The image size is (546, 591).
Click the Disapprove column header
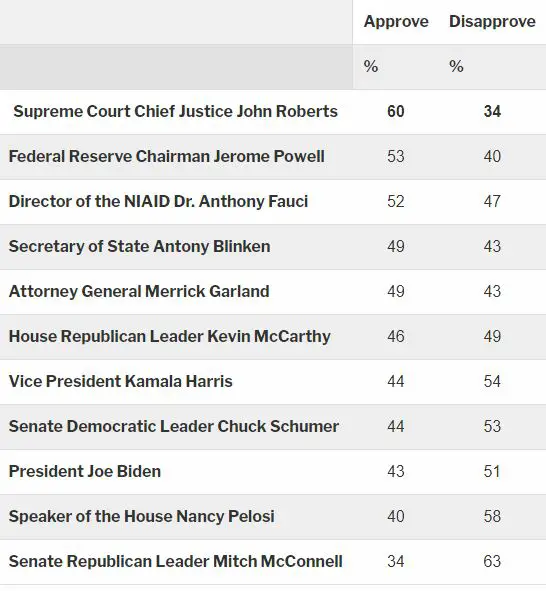click(x=492, y=21)
